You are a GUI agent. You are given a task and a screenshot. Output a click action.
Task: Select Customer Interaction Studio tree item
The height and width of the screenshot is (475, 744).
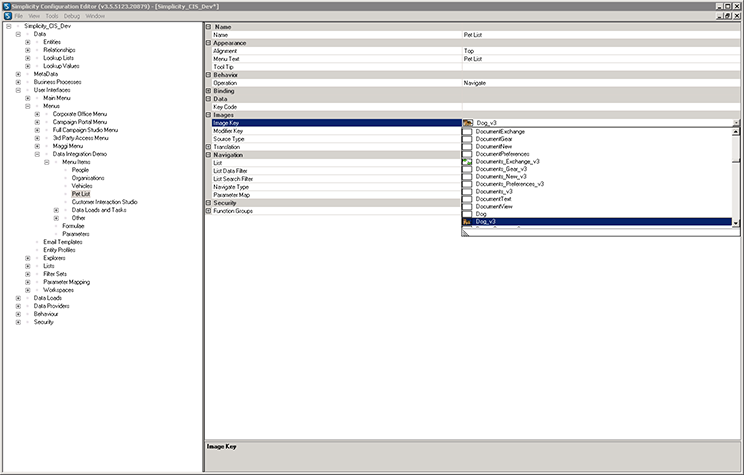coord(104,202)
